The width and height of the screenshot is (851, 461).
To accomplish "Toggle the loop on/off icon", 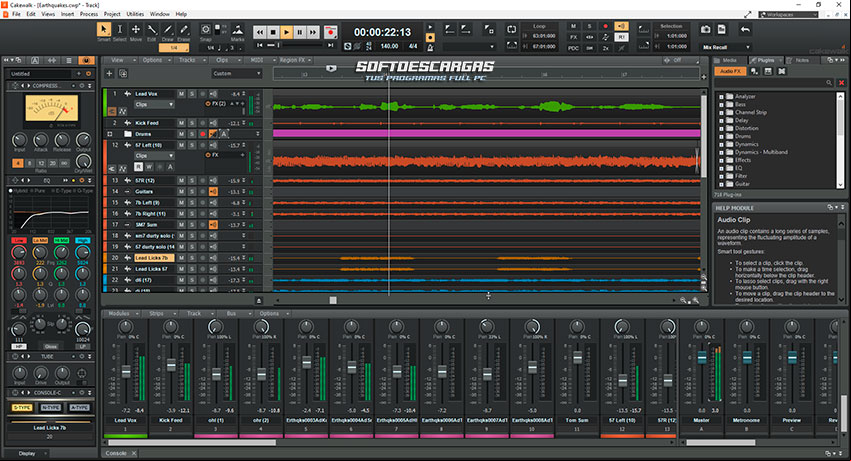I will click(x=511, y=29).
